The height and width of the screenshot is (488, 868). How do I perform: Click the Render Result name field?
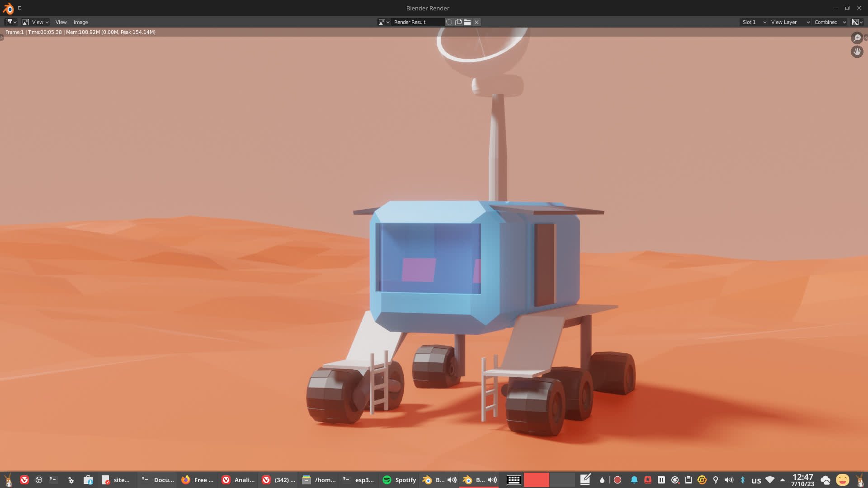[x=418, y=22]
